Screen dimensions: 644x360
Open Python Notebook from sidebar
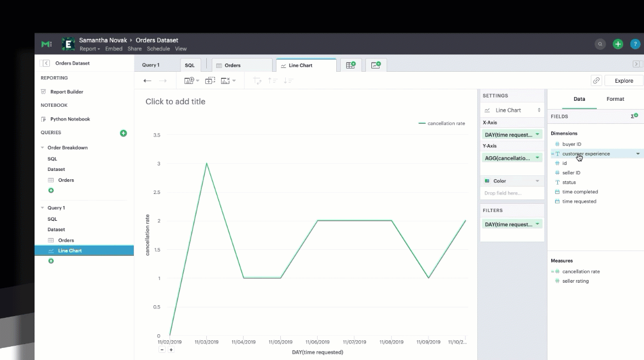pos(70,119)
